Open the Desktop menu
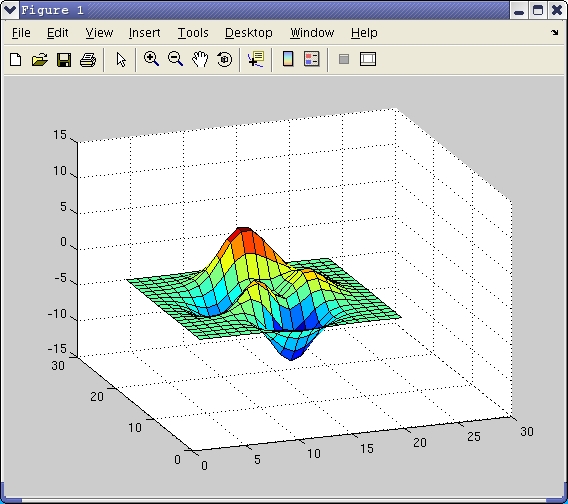This screenshot has width=568, height=504. click(x=249, y=33)
